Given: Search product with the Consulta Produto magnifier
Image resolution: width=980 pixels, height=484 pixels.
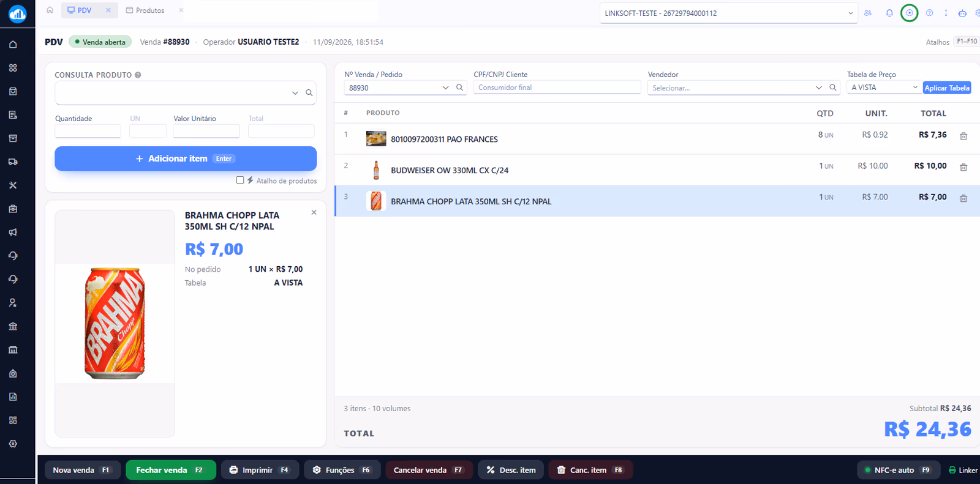Looking at the screenshot, I should (309, 93).
